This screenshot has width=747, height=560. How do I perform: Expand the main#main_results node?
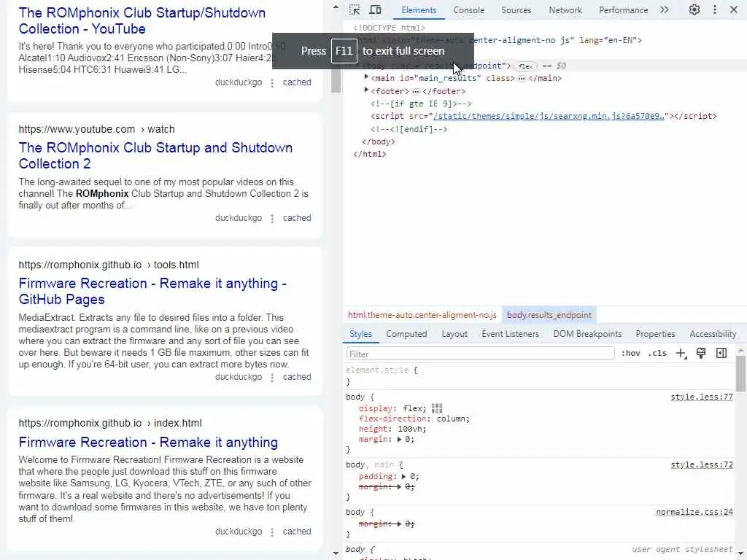tap(366, 77)
